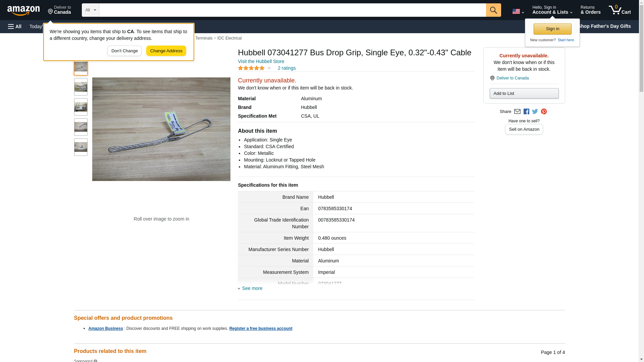This screenshot has width=644, height=362.
Task: Share product via email icon
Action: [x=517, y=112]
